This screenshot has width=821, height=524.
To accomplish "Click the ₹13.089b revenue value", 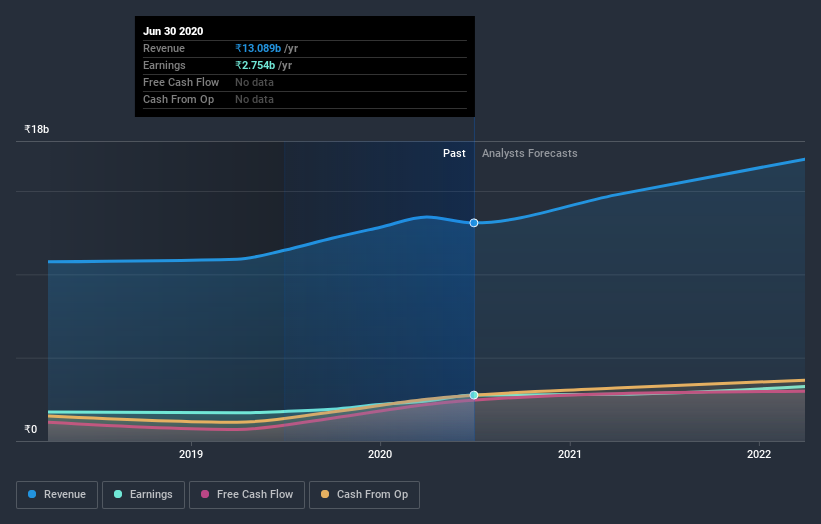I will pos(258,48).
